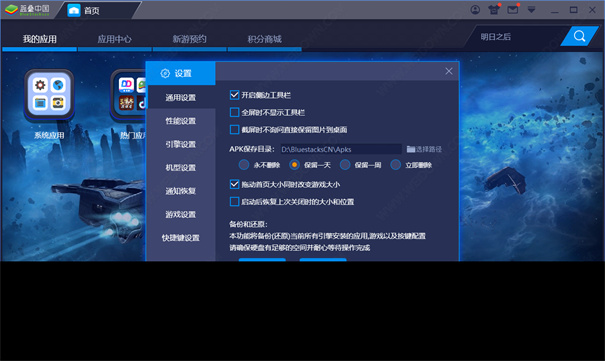Select the 永不删除 radio option
The image size is (605, 361).
click(243, 165)
